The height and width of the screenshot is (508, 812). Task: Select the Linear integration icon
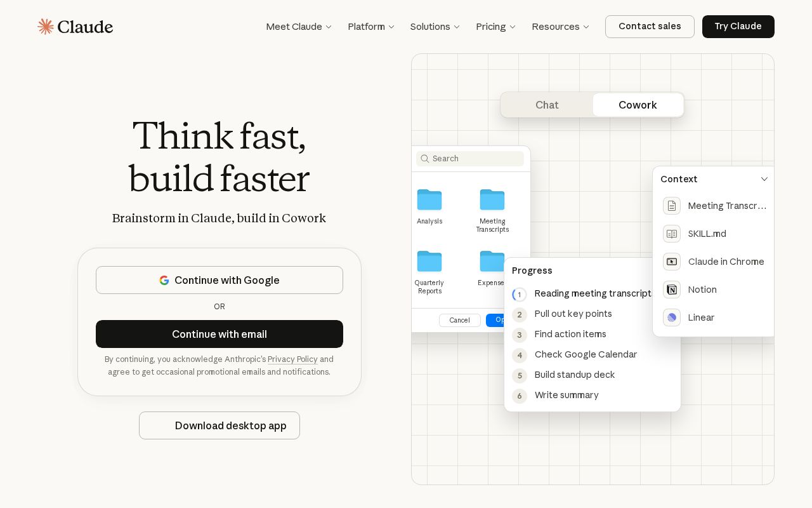[672, 317]
